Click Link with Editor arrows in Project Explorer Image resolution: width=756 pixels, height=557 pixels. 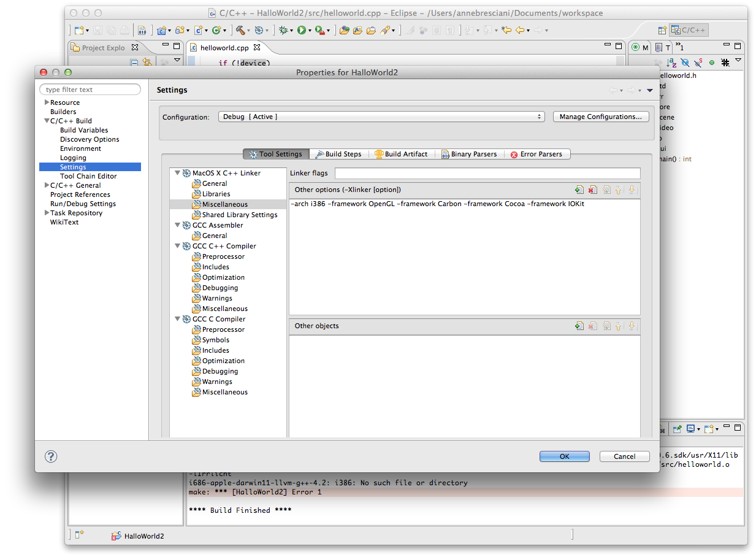coord(147,62)
